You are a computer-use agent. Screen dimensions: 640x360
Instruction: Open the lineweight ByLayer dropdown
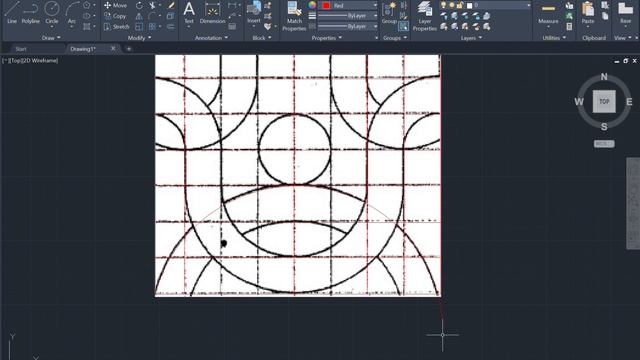click(348, 16)
